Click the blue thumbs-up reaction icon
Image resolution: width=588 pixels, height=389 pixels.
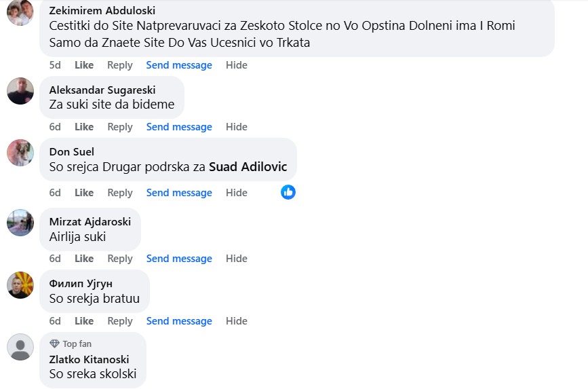coord(288,192)
